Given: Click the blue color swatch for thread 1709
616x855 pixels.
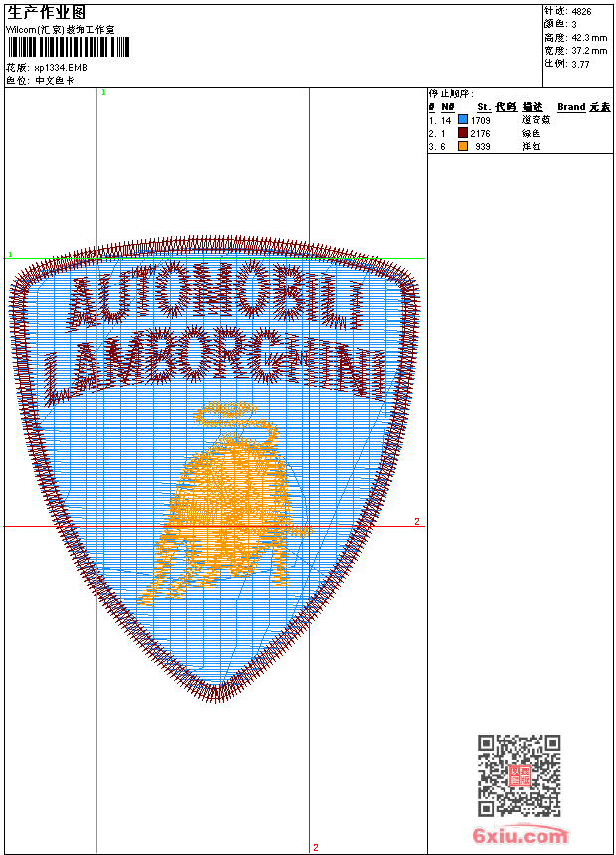Looking at the screenshot, I should (463, 120).
